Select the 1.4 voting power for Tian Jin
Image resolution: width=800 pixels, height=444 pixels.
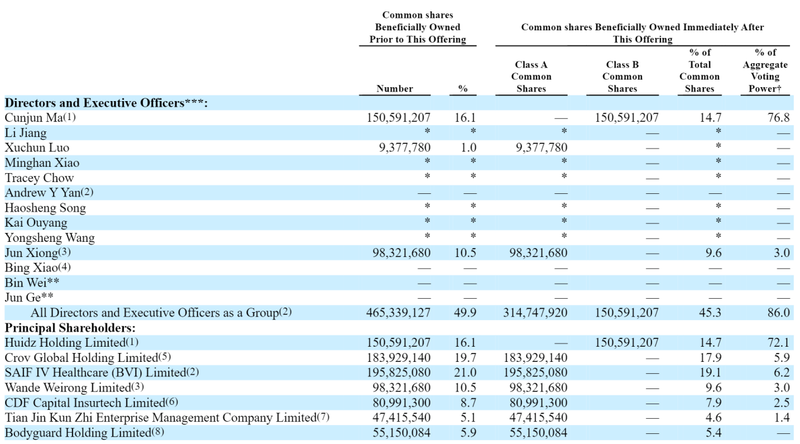[x=782, y=417]
